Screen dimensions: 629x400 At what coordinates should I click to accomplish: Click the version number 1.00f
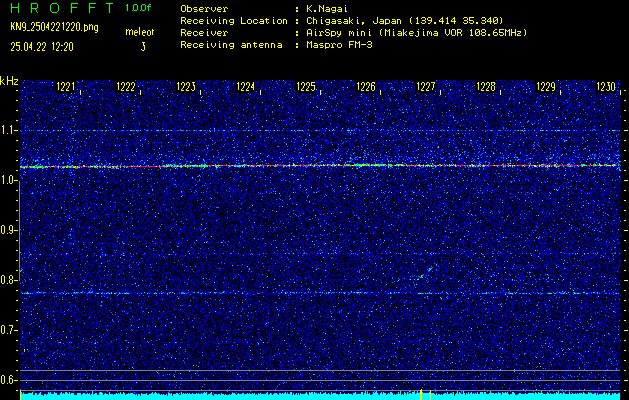(138, 8)
